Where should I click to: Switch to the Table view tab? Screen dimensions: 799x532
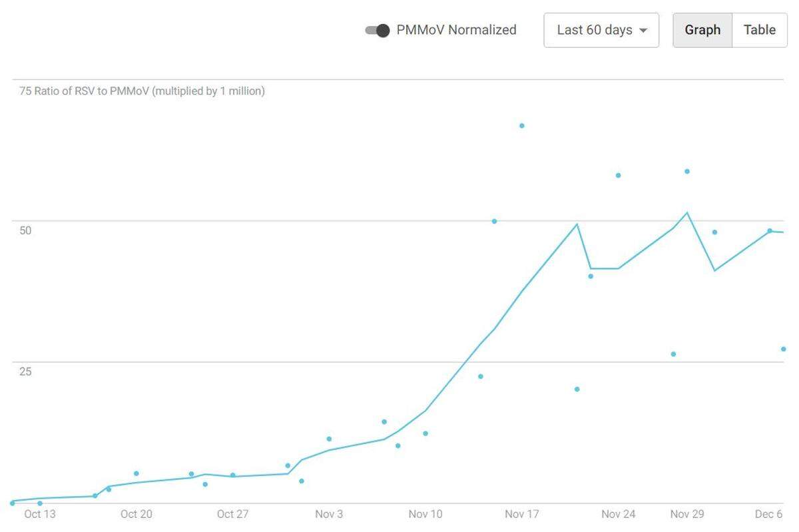point(759,30)
